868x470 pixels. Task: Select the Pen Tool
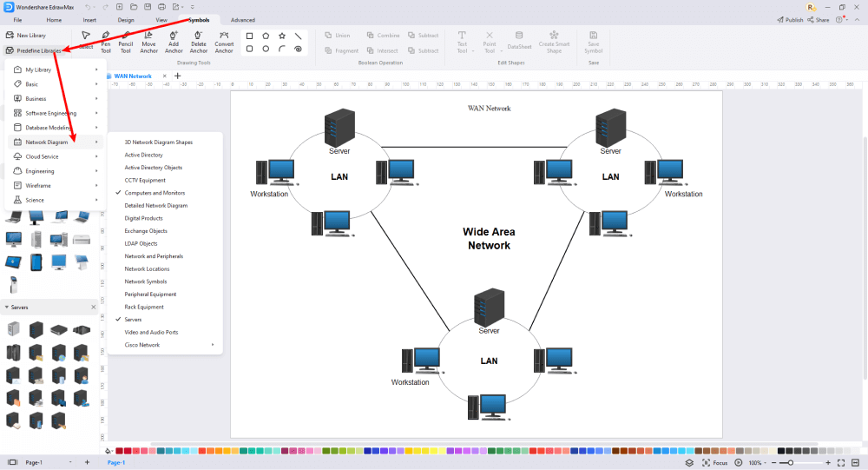[106, 42]
